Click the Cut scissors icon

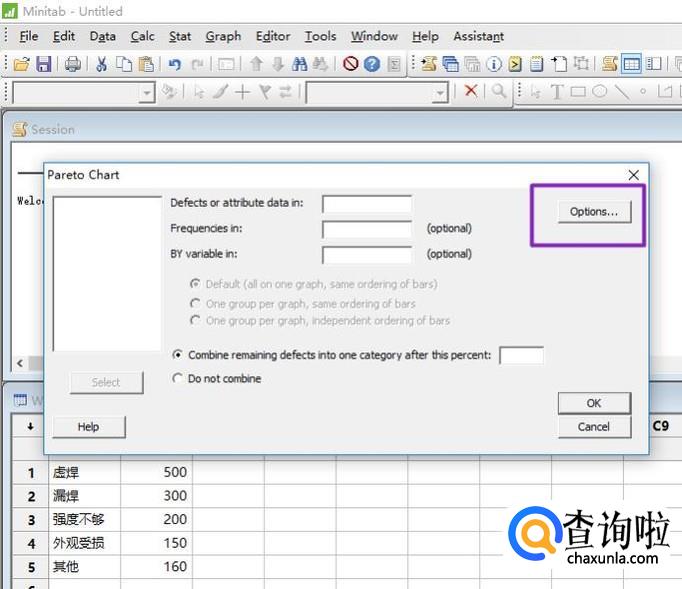[x=101, y=64]
